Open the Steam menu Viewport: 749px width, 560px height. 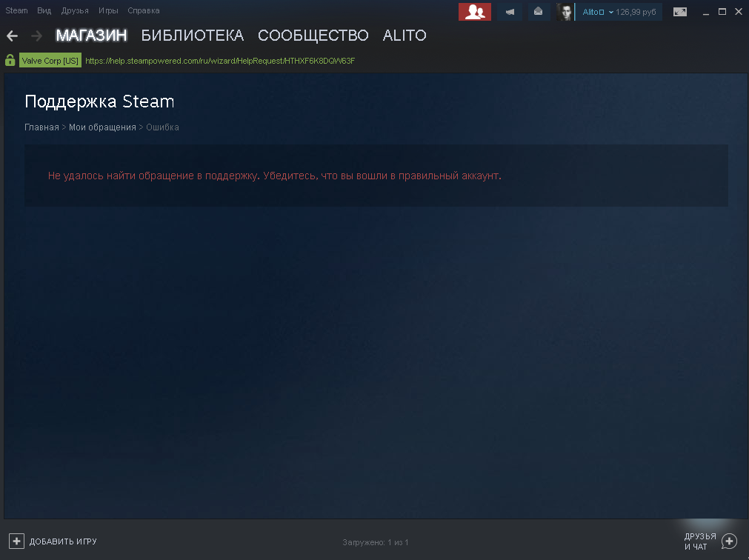[x=17, y=10]
